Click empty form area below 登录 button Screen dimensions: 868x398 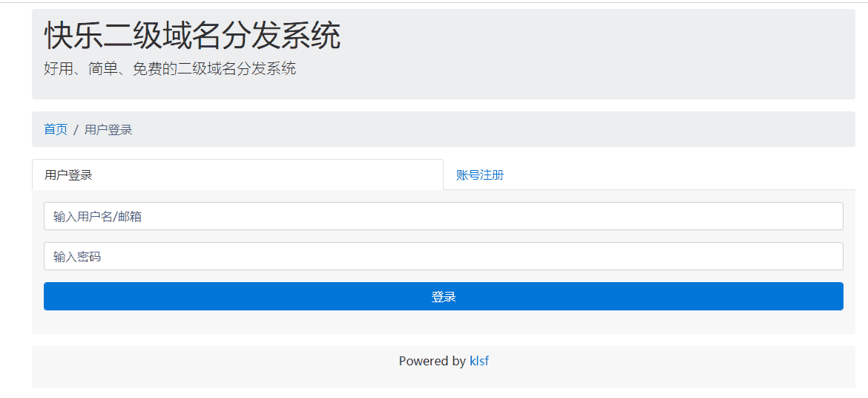pos(443,322)
